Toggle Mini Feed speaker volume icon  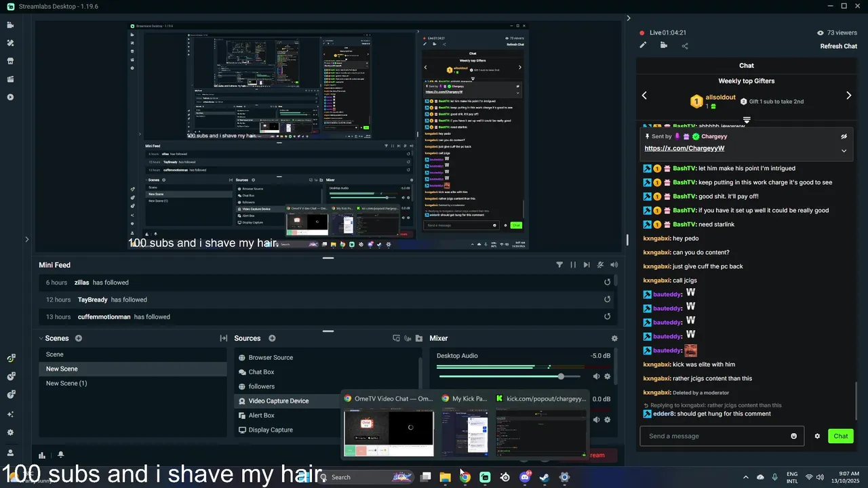614,265
